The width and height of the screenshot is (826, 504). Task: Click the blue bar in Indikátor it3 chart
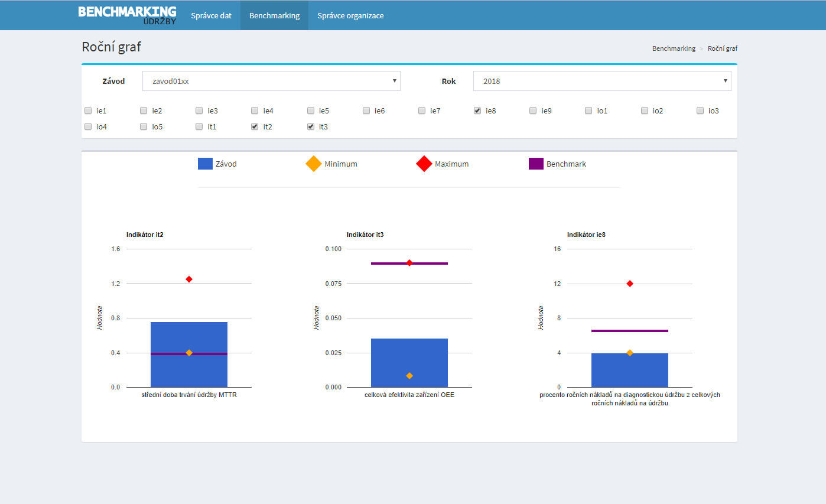[x=409, y=363]
